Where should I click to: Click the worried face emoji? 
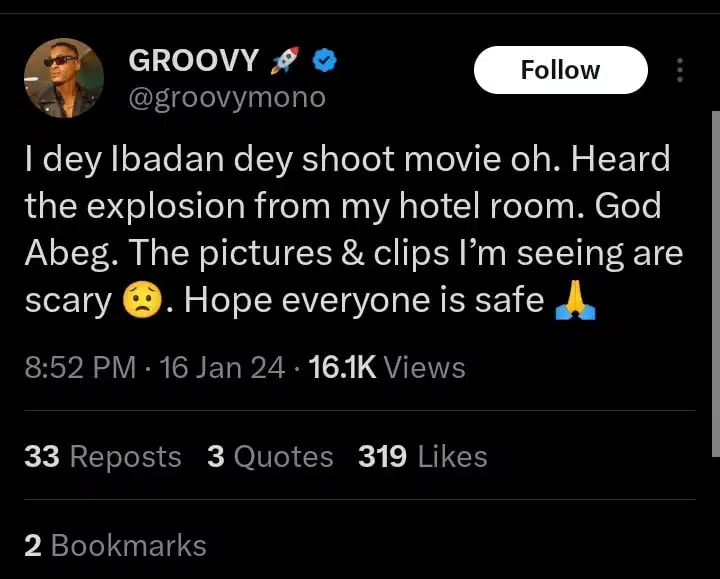pos(141,300)
